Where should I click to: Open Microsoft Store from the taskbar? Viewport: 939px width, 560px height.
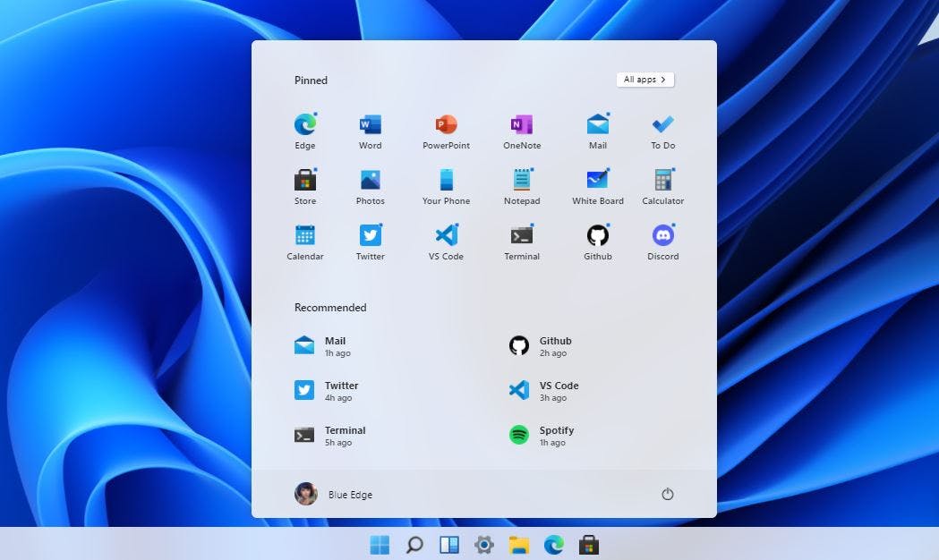(x=589, y=545)
